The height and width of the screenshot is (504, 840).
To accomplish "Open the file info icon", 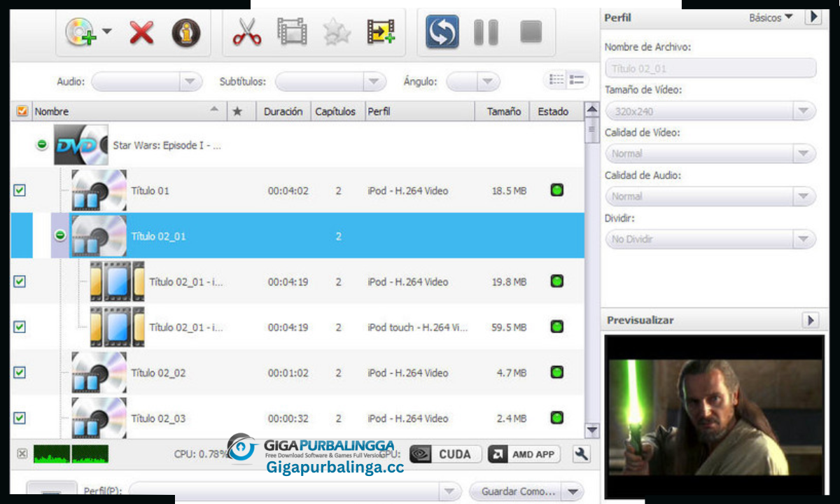I will point(185,32).
